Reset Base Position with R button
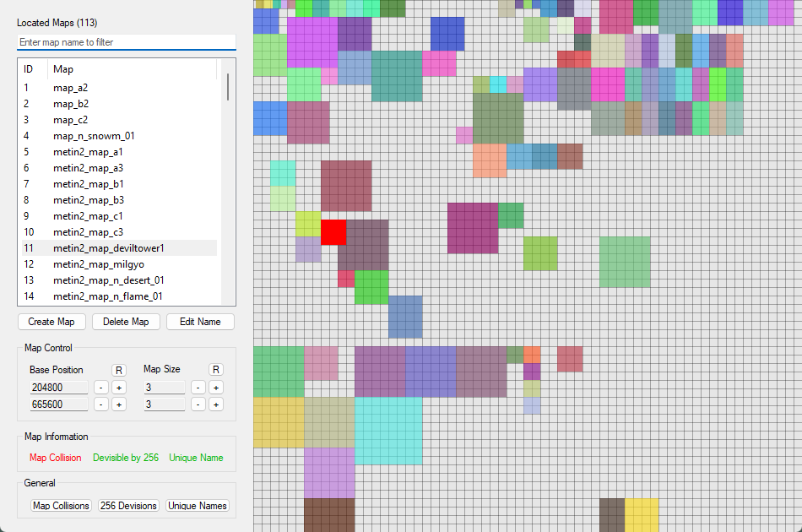Image resolution: width=802 pixels, height=532 pixels. pyautogui.click(x=119, y=370)
